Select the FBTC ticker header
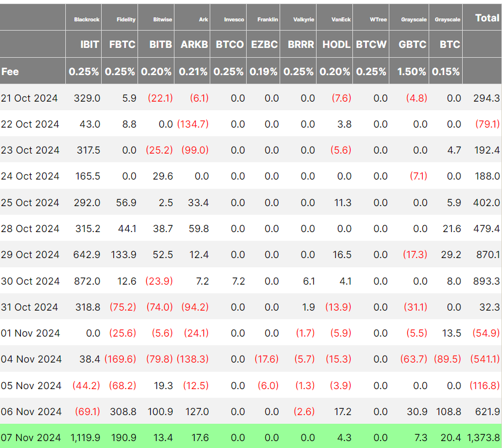 click(x=122, y=44)
